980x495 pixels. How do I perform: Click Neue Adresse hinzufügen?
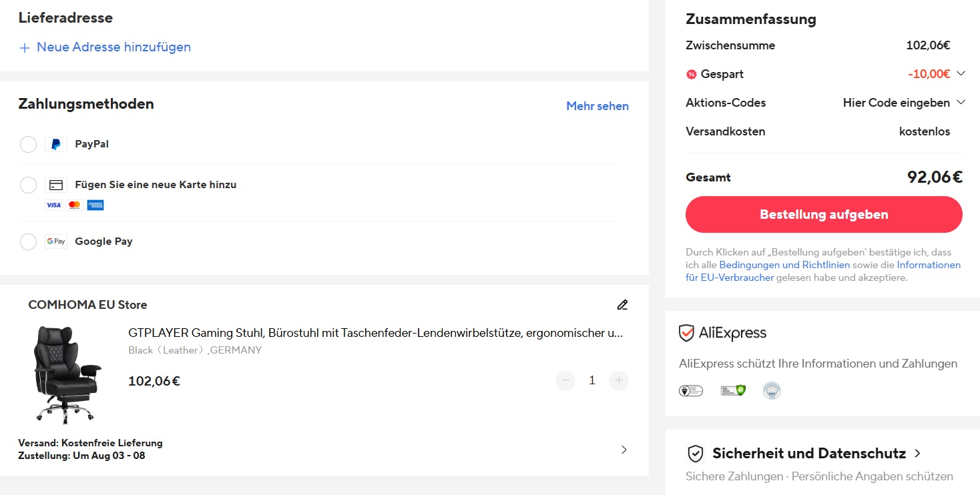104,47
